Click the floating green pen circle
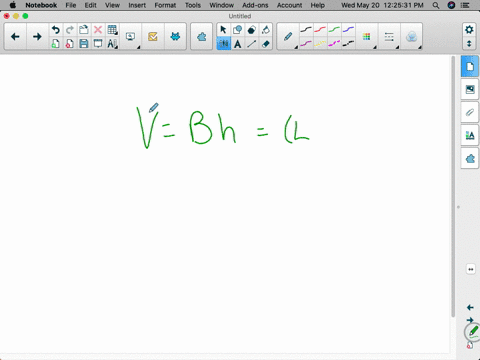This screenshot has height=360, width=480. point(473,332)
